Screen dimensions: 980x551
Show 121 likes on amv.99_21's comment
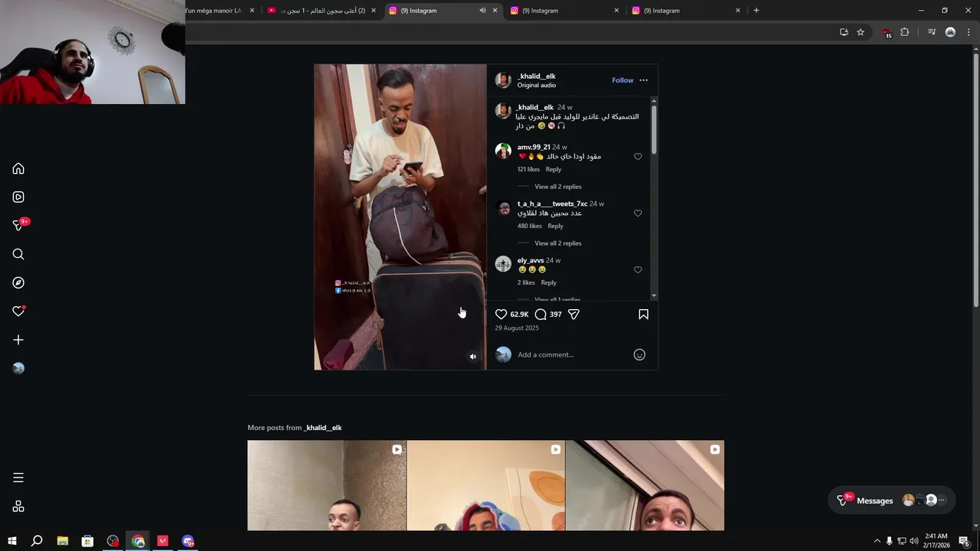point(528,169)
